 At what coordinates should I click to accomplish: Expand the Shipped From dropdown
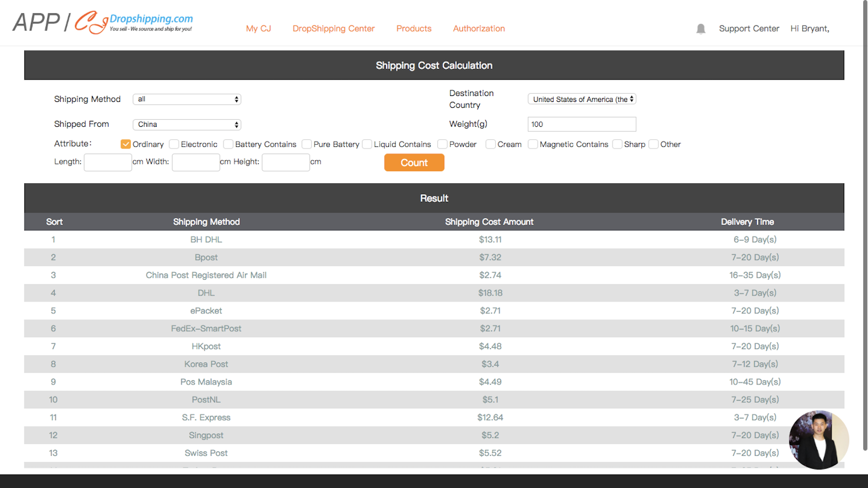tap(187, 125)
